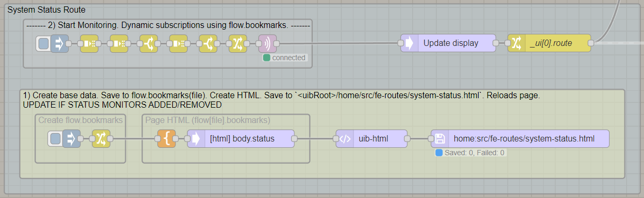Screen dimensions: 644x198
Task: Select the Create flow.bookmarks group label
Action: point(80,120)
